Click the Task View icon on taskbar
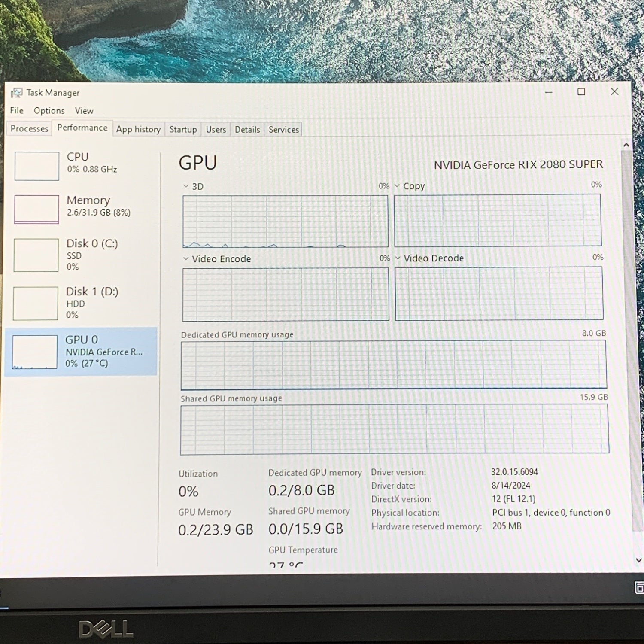644x644 pixels. coord(639,588)
